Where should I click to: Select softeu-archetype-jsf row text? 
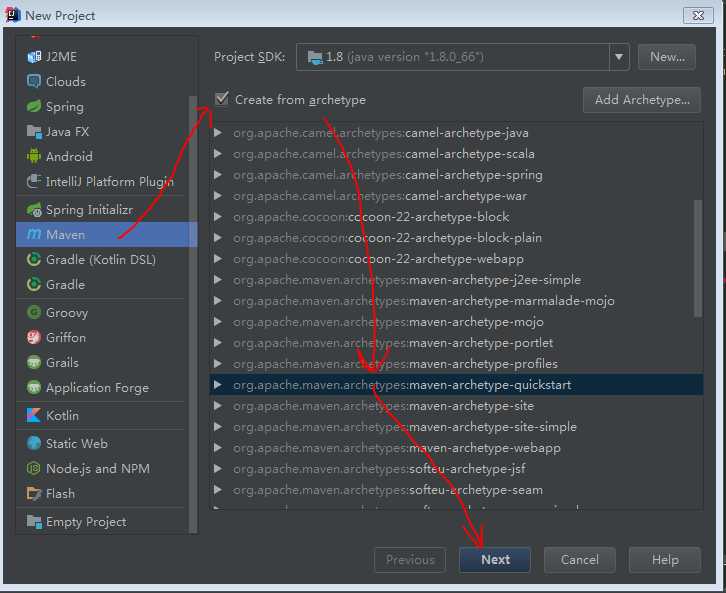(x=379, y=469)
